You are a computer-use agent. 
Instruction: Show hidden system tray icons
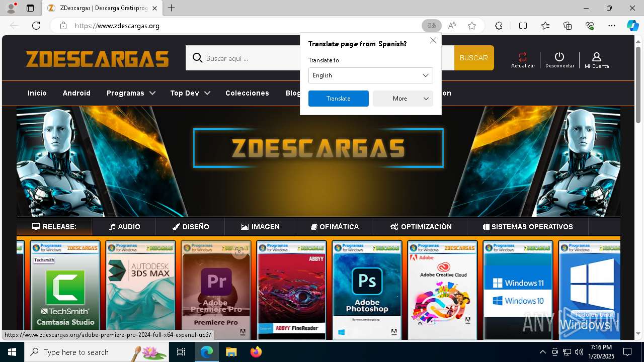pyautogui.click(x=542, y=352)
